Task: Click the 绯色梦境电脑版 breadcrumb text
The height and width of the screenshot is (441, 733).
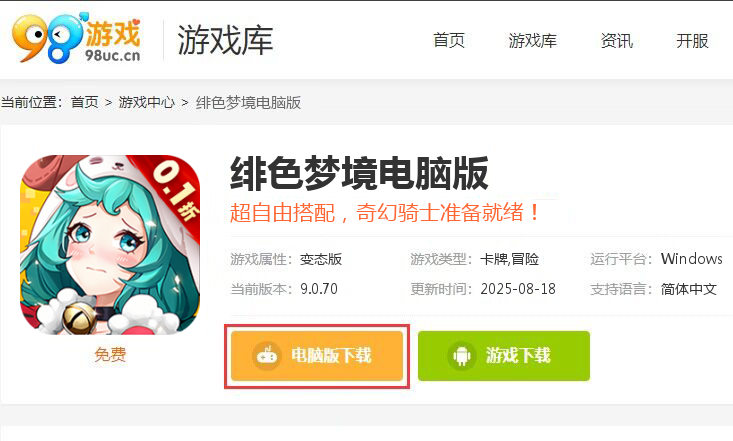Action: pos(248,102)
